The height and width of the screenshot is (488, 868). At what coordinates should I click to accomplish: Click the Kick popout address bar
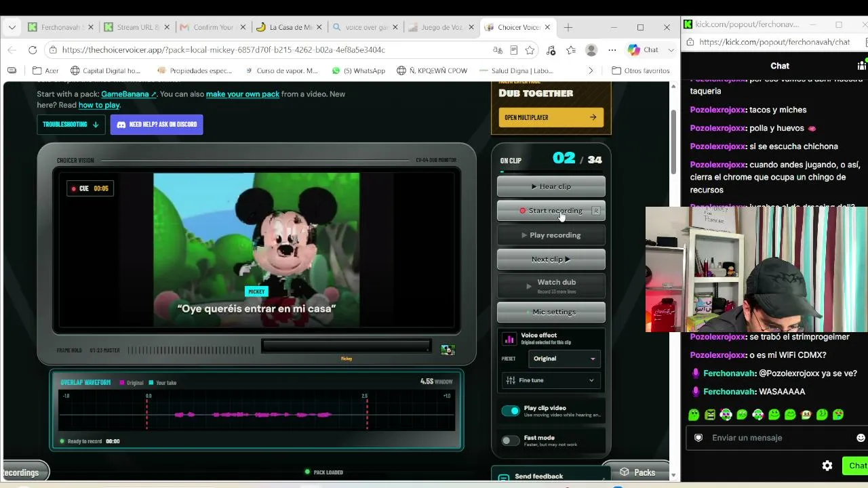tap(774, 42)
